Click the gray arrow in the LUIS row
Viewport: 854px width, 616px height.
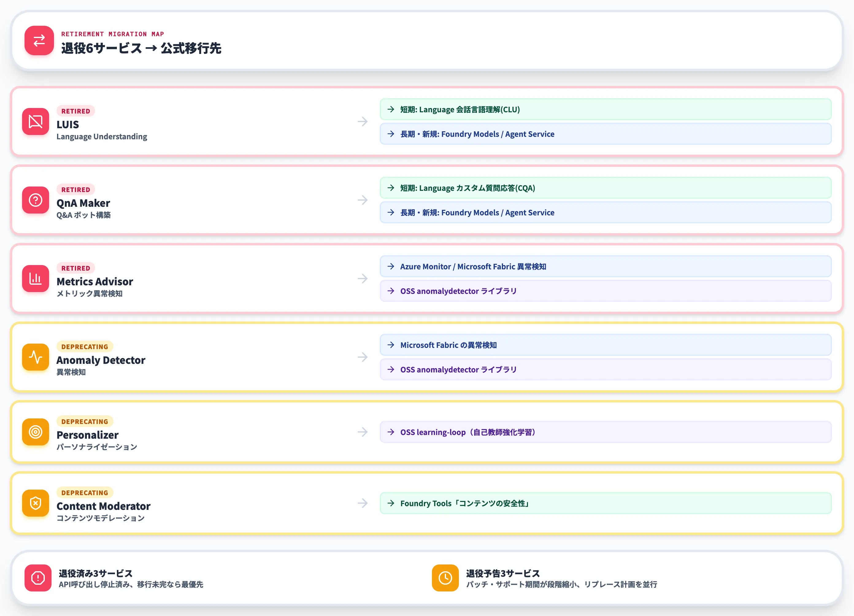tap(363, 121)
